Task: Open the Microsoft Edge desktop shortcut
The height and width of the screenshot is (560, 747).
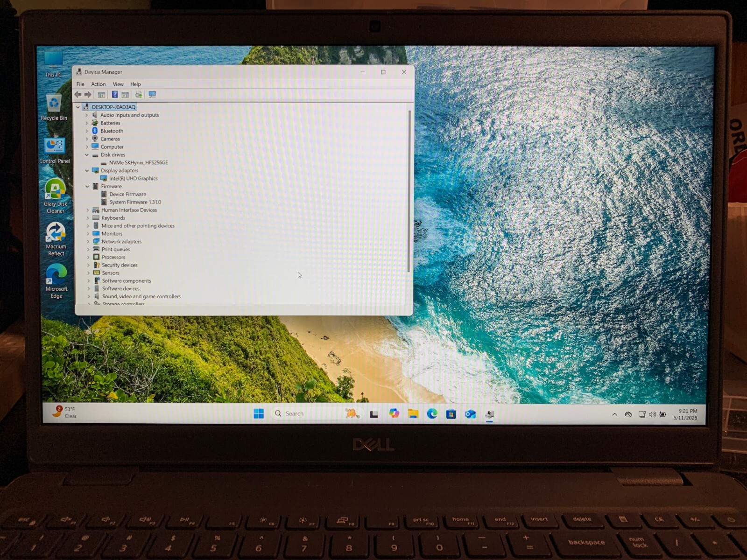Action: tap(56, 281)
